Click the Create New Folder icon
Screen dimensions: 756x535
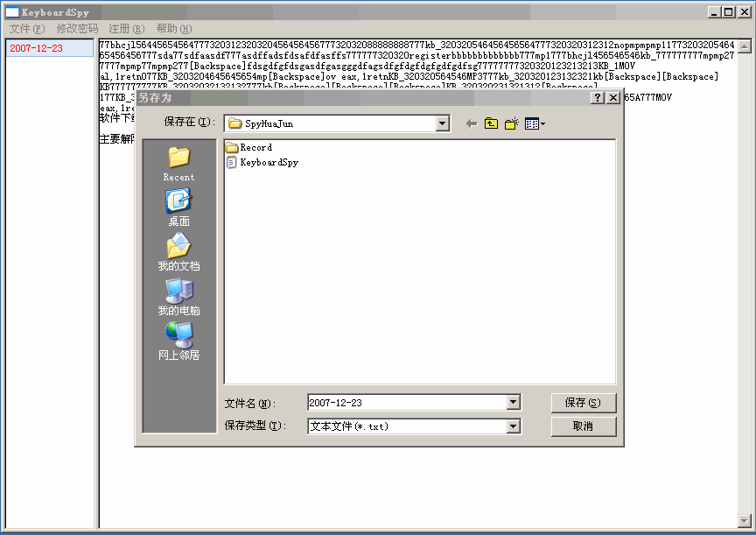(512, 123)
